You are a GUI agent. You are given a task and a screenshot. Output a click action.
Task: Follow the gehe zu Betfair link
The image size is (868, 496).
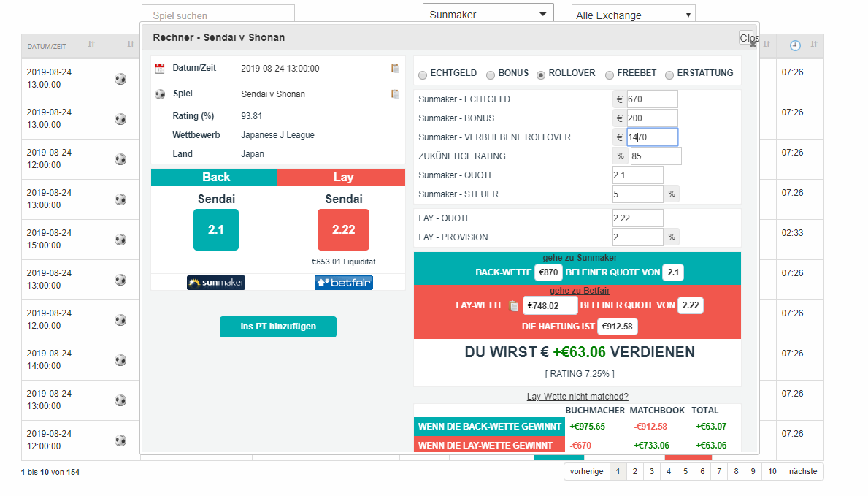coord(580,291)
